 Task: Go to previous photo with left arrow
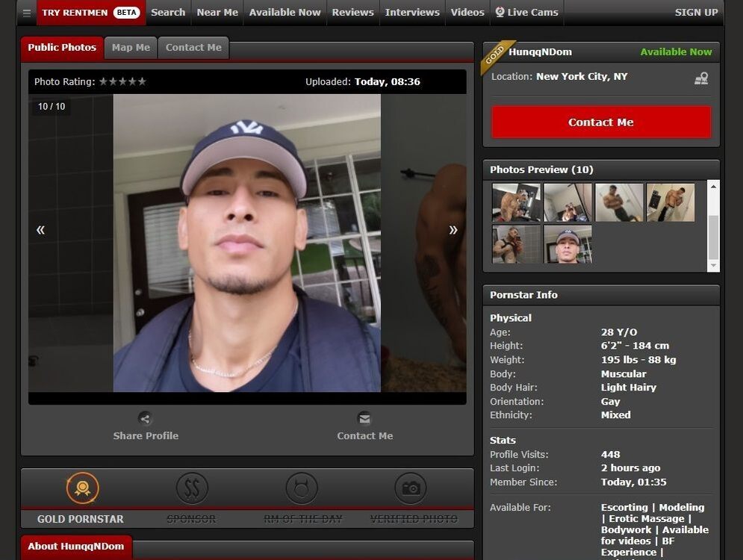pos(40,230)
